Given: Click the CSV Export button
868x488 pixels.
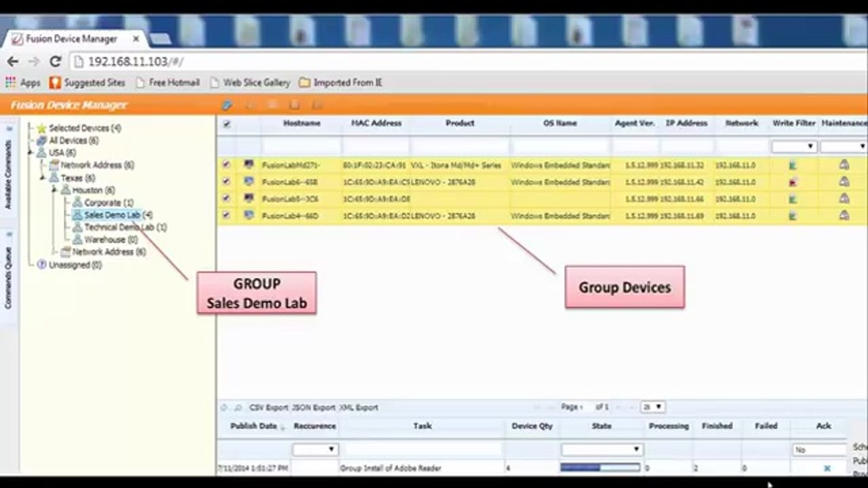Looking at the screenshot, I should (269, 408).
